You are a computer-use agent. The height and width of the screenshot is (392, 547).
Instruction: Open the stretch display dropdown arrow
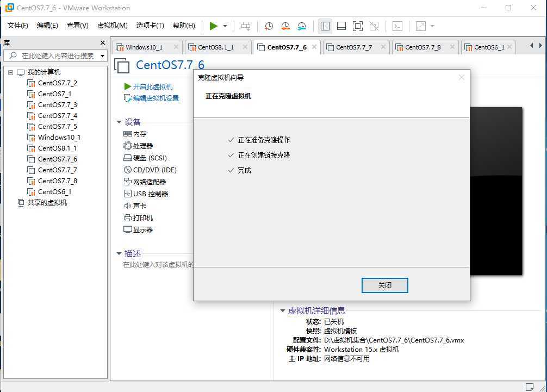(433, 26)
